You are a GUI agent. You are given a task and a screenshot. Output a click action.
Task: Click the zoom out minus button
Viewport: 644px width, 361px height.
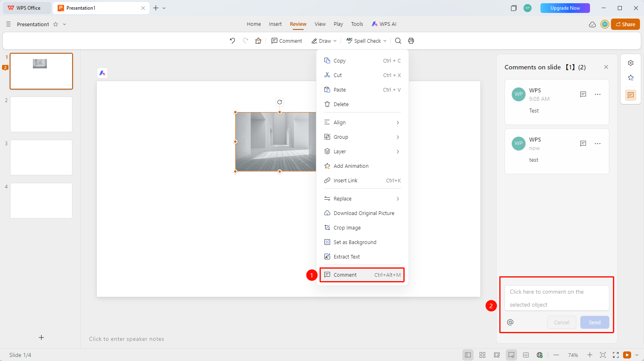pyautogui.click(x=556, y=355)
